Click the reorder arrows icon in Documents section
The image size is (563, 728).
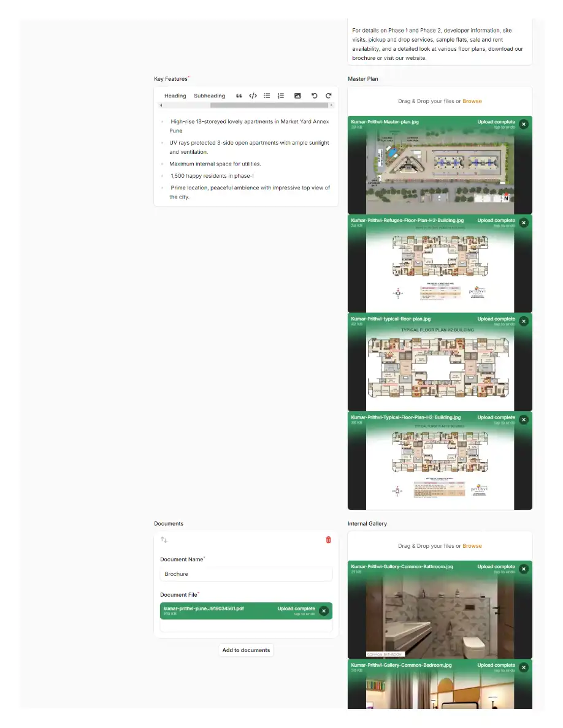pyautogui.click(x=163, y=540)
